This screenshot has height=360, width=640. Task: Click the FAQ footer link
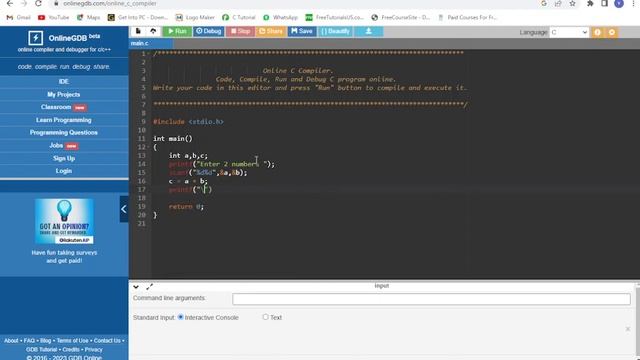click(29, 340)
